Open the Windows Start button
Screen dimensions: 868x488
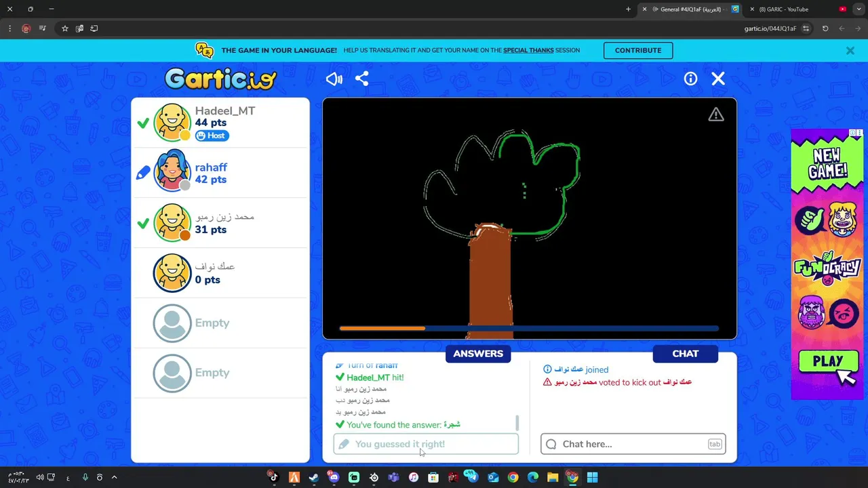tap(592, 477)
